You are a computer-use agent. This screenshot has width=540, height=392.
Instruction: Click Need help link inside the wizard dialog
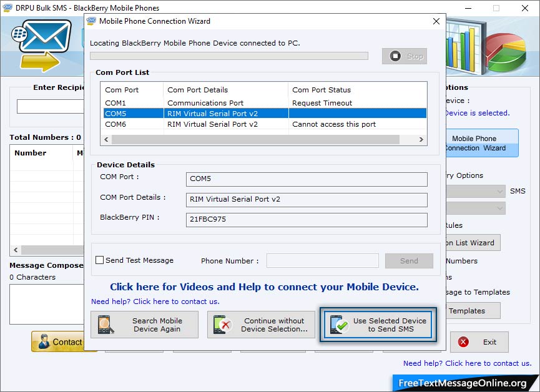point(155,301)
